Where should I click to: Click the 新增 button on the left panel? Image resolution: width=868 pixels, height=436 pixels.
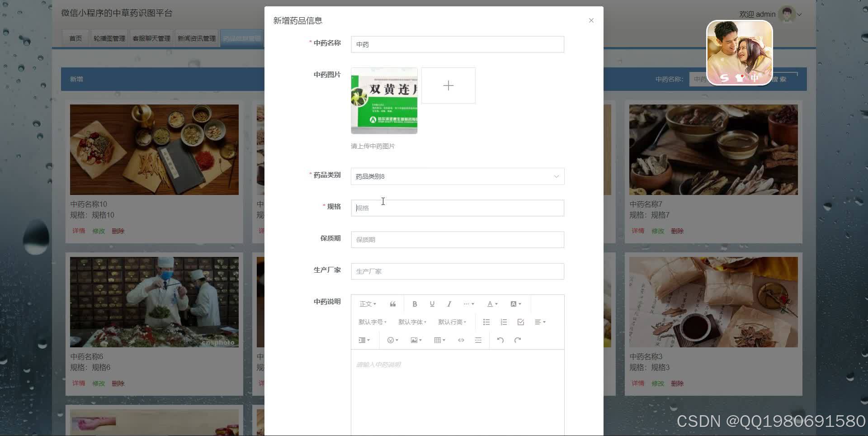pos(76,79)
